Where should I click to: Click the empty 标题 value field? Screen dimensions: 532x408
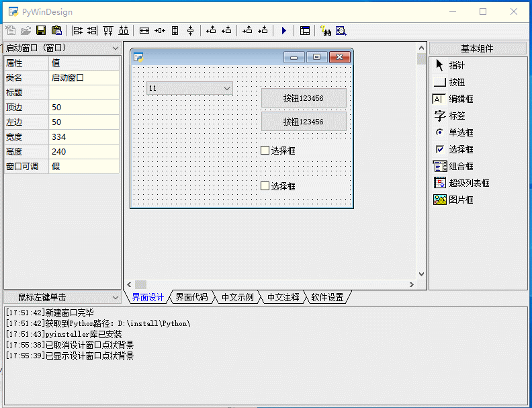pyautogui.click(x=84, y=92)
